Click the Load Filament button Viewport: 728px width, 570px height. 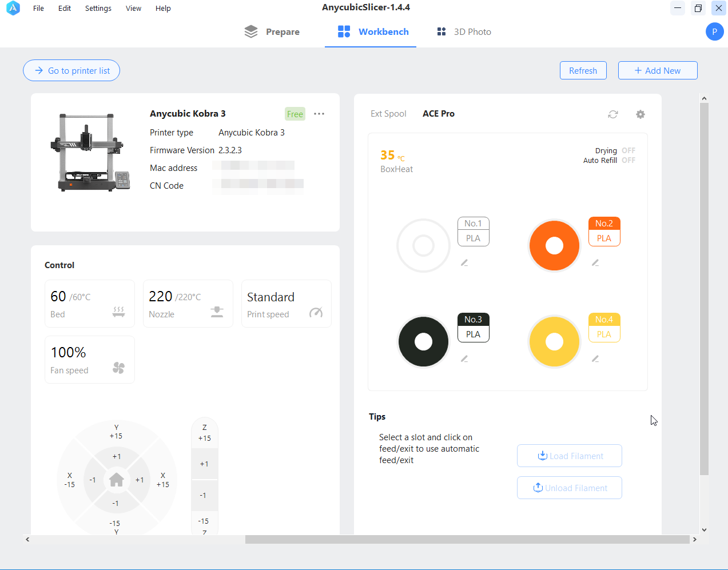point(570,456)
